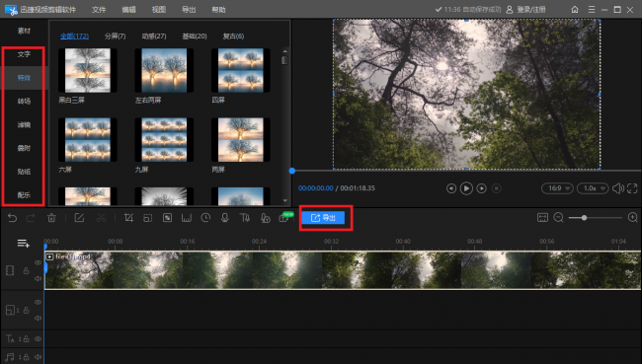Hide the picture-in-picture track with eye
Image resolution: width=642 pixels, height=364 pixels.
39,302
